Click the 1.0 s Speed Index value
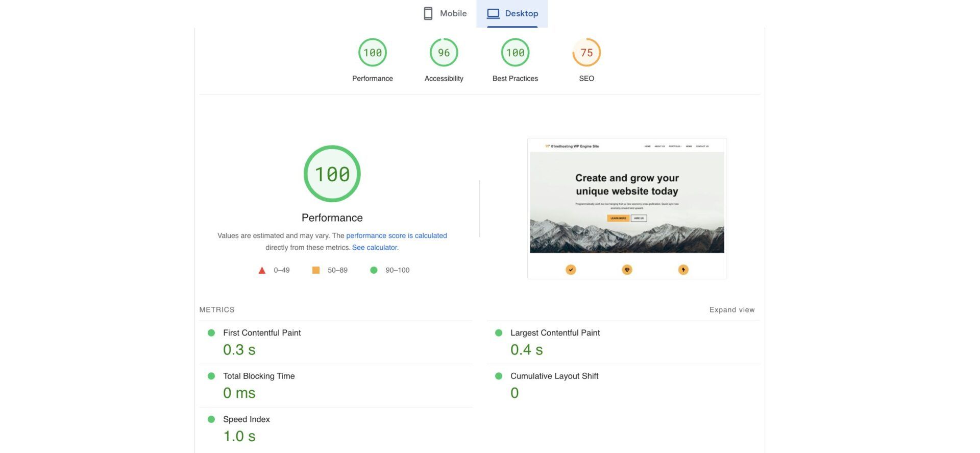The image size is (980, 453). [x=239, y=437]
